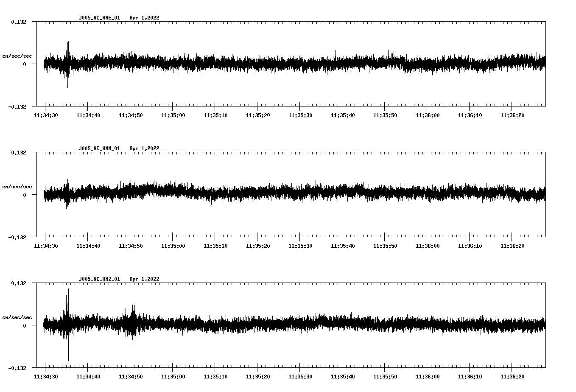Click the -0.132 lower limit on HNN axis

click(x=17, y=238)
